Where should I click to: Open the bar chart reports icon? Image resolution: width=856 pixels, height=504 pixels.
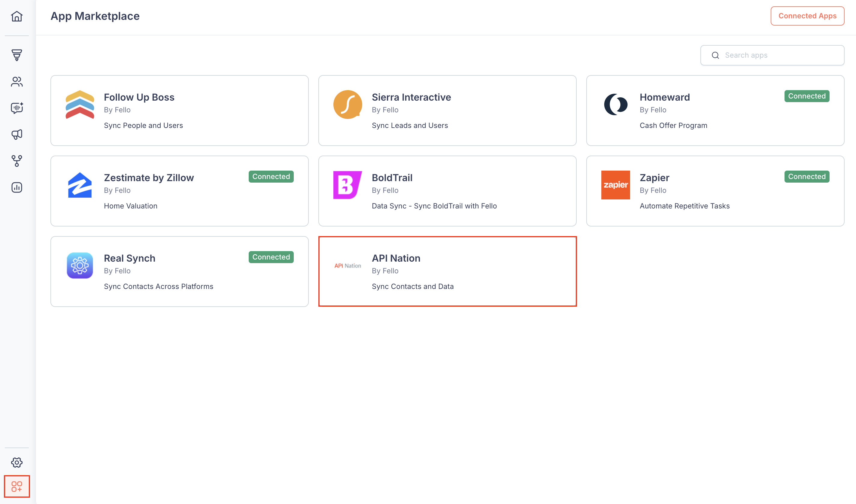(x=17, y=187)
